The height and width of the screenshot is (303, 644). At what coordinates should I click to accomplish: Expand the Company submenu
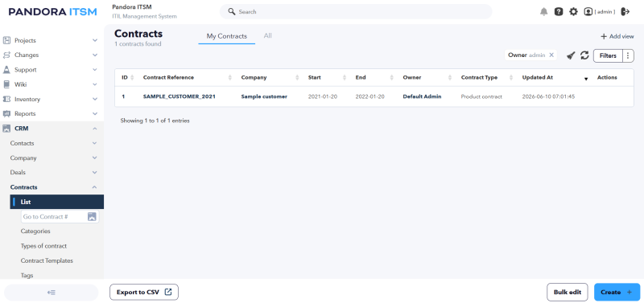[x=95, y=158]
